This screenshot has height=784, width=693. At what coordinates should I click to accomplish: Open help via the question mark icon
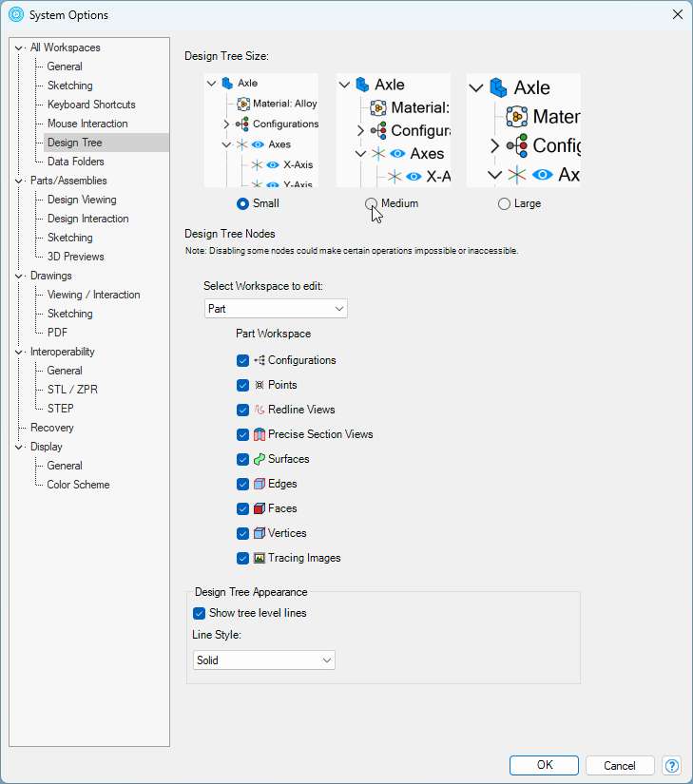coord(672,765)
